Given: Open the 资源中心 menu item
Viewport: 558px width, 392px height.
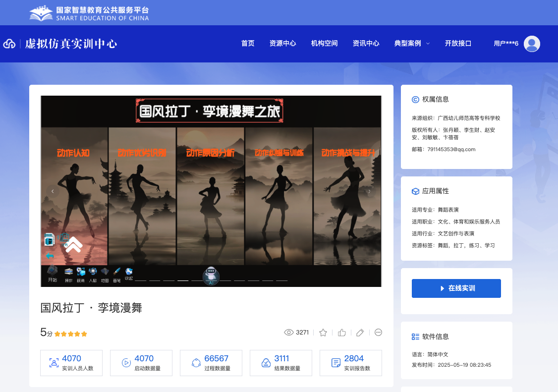Looking at the screenshot, I should click(282, 44).
